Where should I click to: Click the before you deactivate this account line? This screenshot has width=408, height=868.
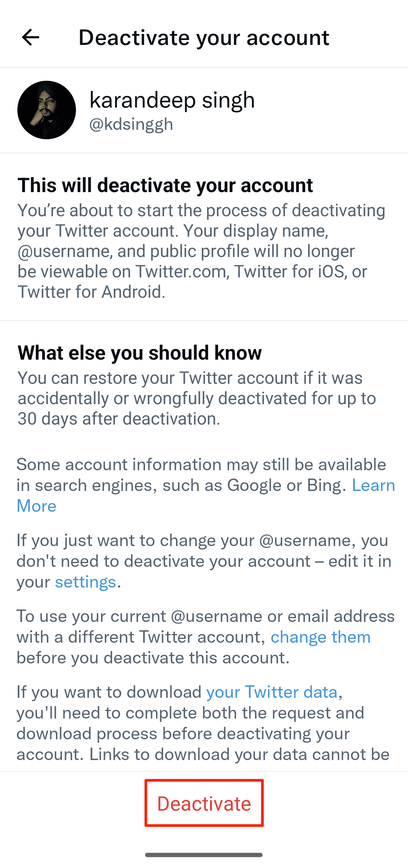tap(153, 658)
